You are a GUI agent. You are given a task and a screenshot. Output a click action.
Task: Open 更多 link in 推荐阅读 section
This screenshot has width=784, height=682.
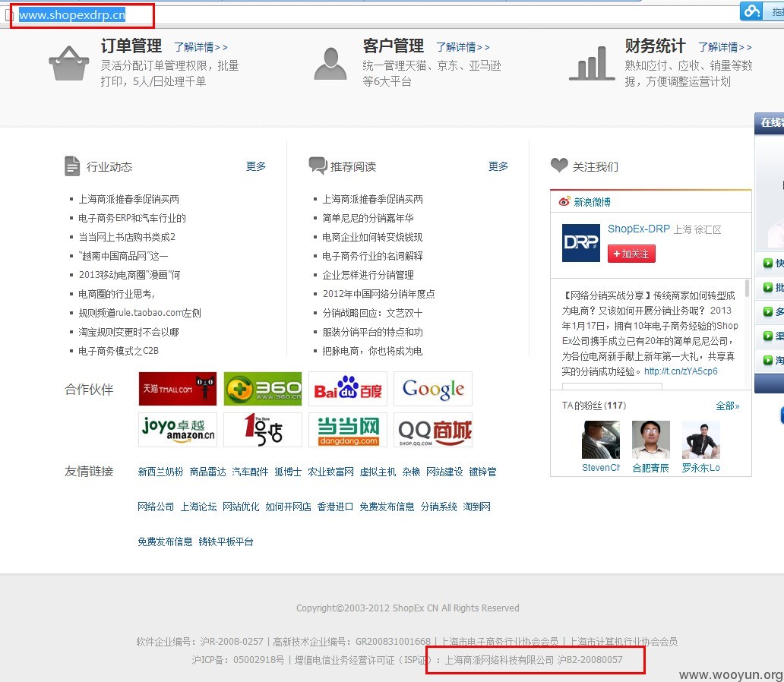coord(498,166)
